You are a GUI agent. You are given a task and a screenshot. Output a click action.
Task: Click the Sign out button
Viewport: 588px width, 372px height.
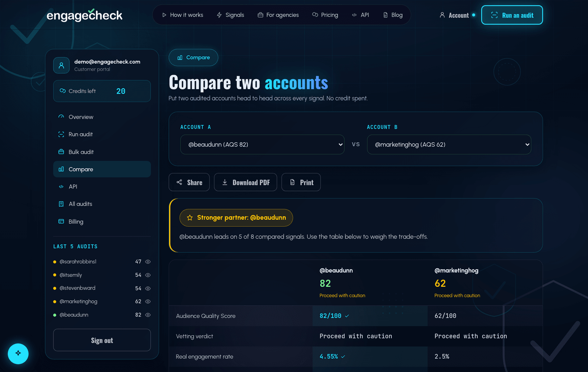click(102, 340)
